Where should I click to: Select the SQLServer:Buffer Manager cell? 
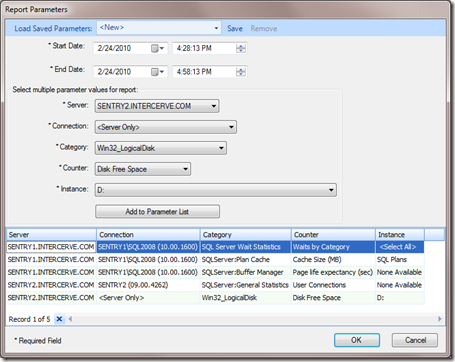point(246,272)
